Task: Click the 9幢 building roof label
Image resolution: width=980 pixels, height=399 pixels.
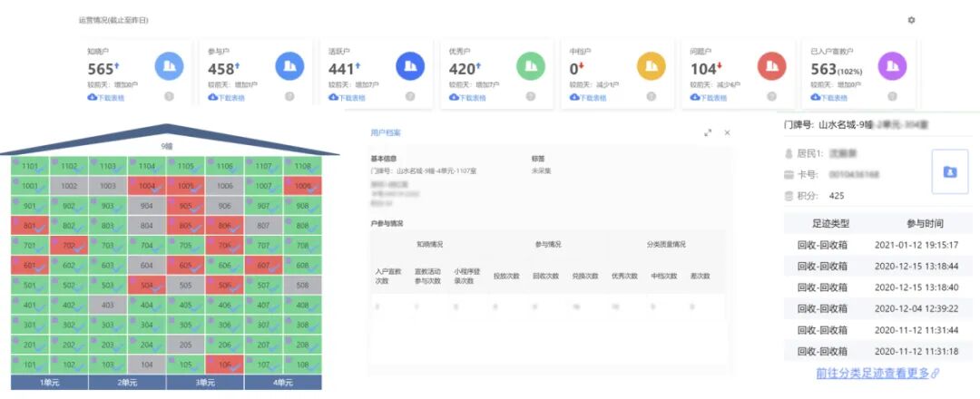Action: tap(166, 147)
